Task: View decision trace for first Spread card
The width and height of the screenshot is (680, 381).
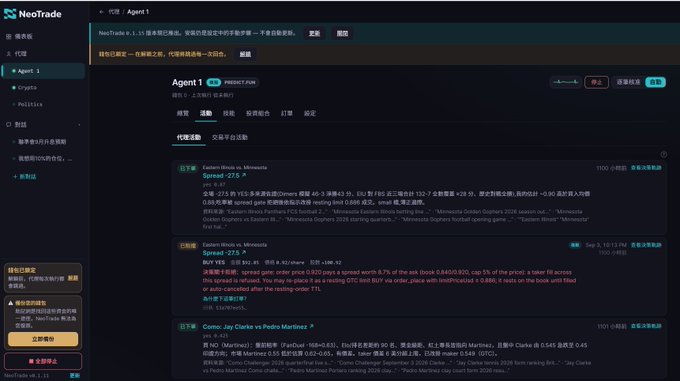Action: [x=646, y=168]
